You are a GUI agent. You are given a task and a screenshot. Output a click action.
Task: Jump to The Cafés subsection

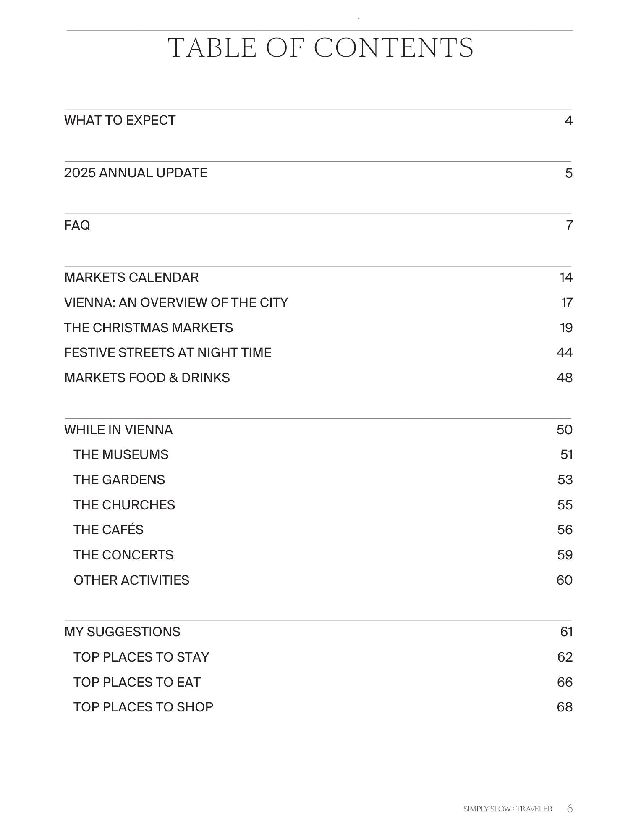coord(108,530)
